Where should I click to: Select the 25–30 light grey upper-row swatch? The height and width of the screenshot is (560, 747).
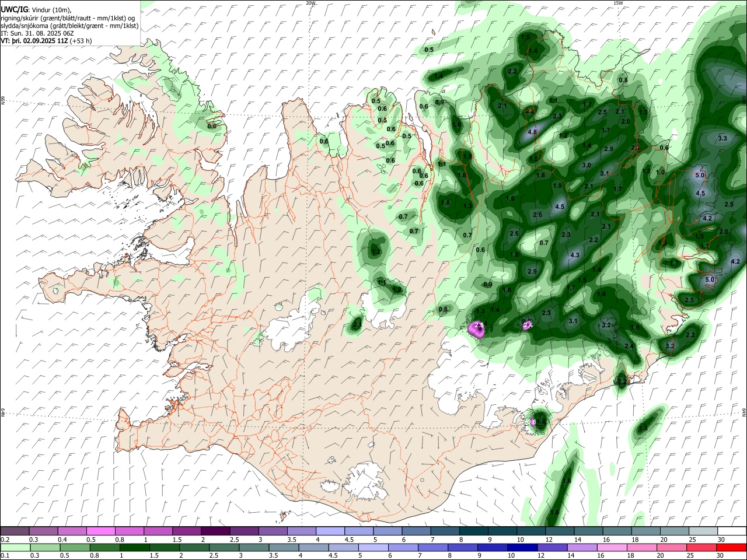pos(703,531)
